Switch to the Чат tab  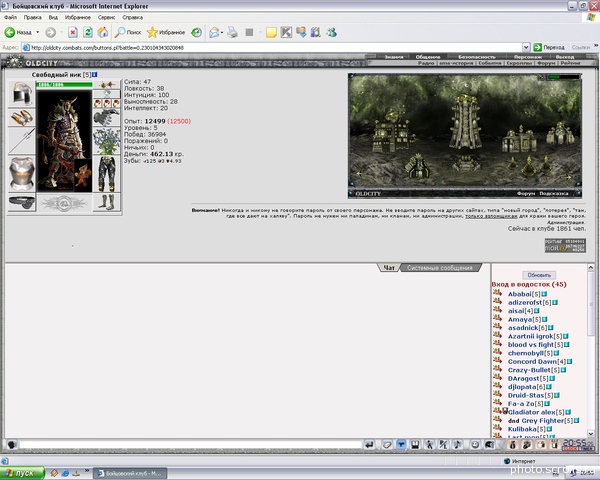coord(389,268)
